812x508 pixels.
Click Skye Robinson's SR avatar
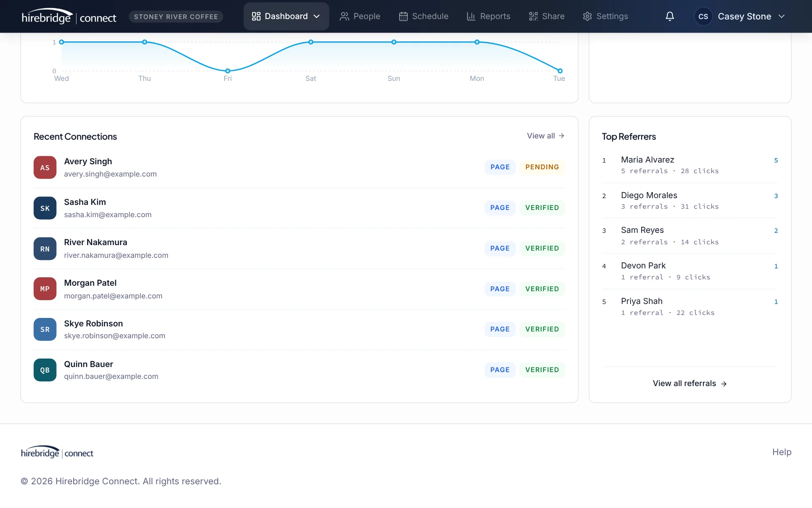[x=45, y=329]
